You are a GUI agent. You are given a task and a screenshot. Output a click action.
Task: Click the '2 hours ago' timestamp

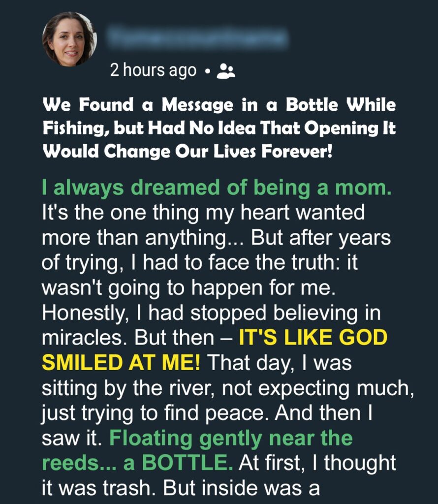click(153, 70)
